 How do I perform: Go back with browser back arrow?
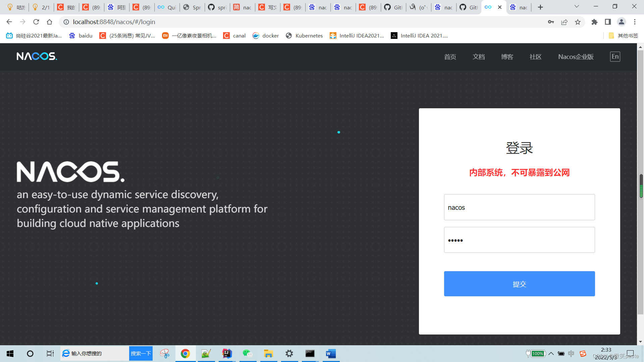point(9,22)
